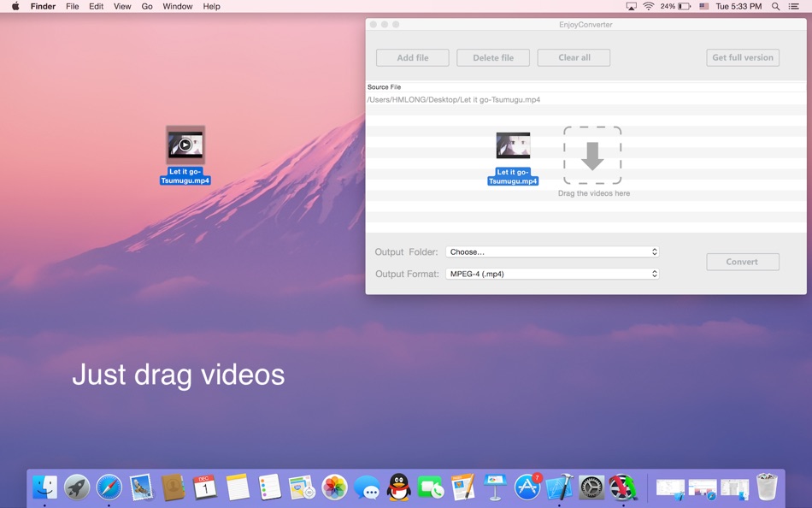The height and width of the screenshot is (508, 812).
Task: Open Launchpad from the Dock
Action: [76, 487]
